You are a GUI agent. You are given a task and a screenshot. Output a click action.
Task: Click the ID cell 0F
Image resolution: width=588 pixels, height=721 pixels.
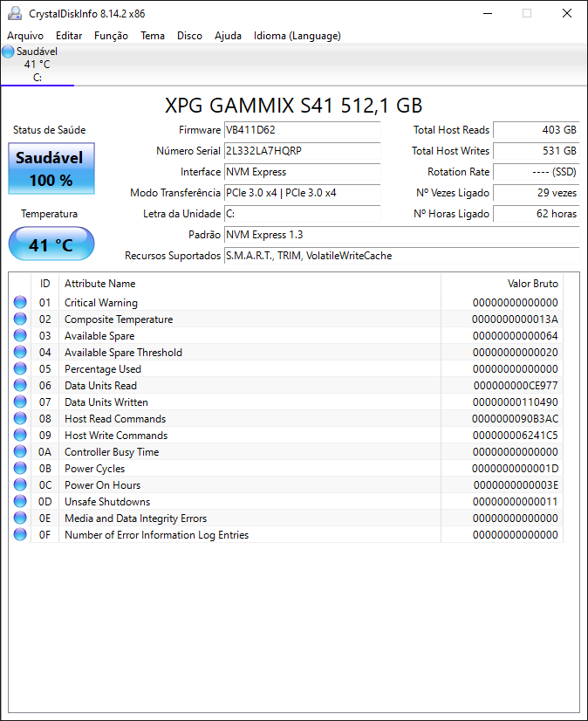[44, 535]
